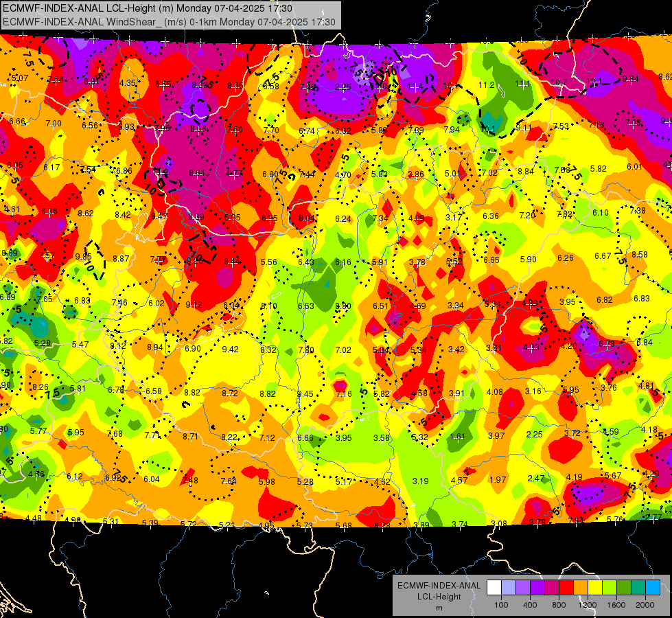Click the wind shear value '7.00'
Viewport: 672px width, 618px height.
(x=54, y=124)
